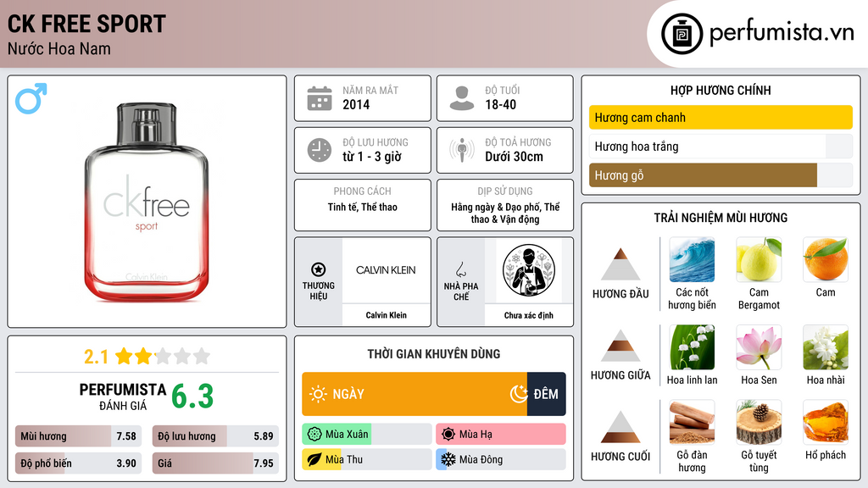
Task: Click the person icon beside Độ tuổi
Action: click(x=462, y=98)
